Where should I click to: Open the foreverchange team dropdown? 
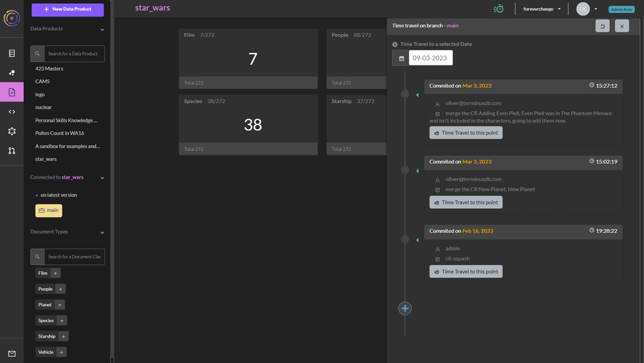[x=542, y=9]
